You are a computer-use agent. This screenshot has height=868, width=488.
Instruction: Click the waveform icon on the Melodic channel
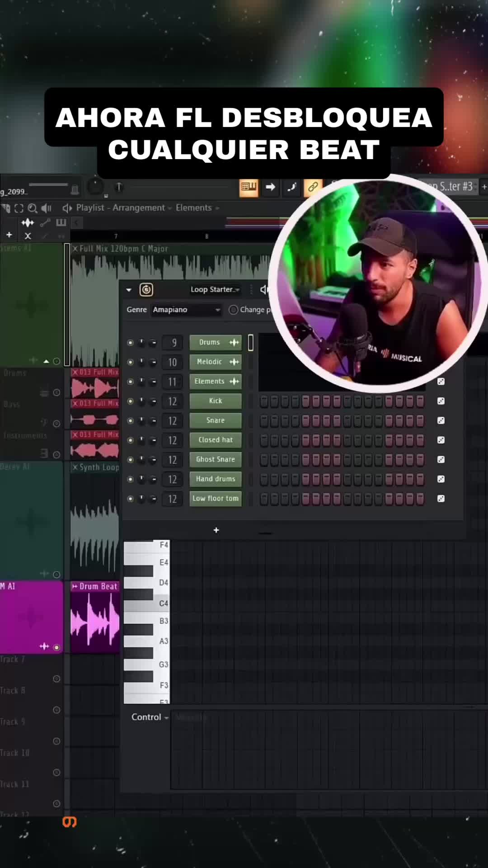click(x=234, y=362)
